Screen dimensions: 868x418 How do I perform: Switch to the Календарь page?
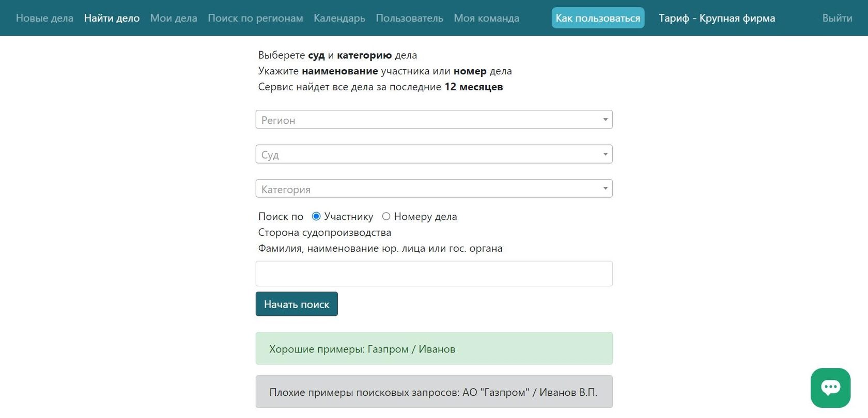[339, 18]
